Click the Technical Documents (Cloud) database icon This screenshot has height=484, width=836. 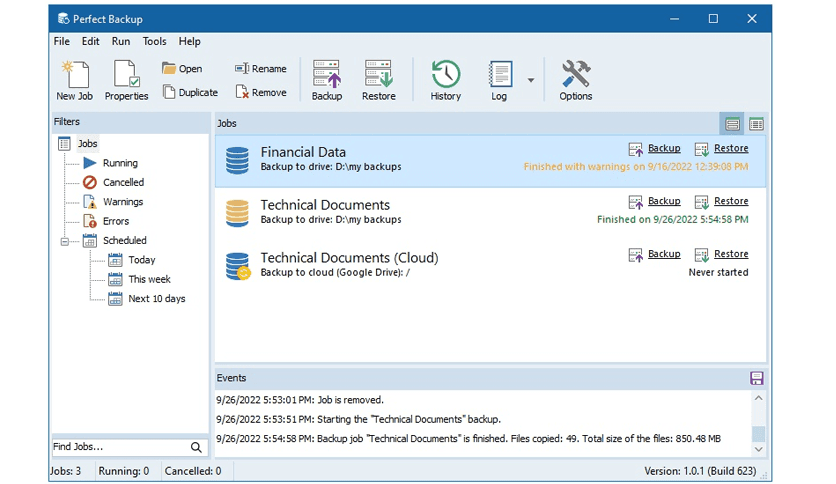pyautogui.click(x=237, y=266)
